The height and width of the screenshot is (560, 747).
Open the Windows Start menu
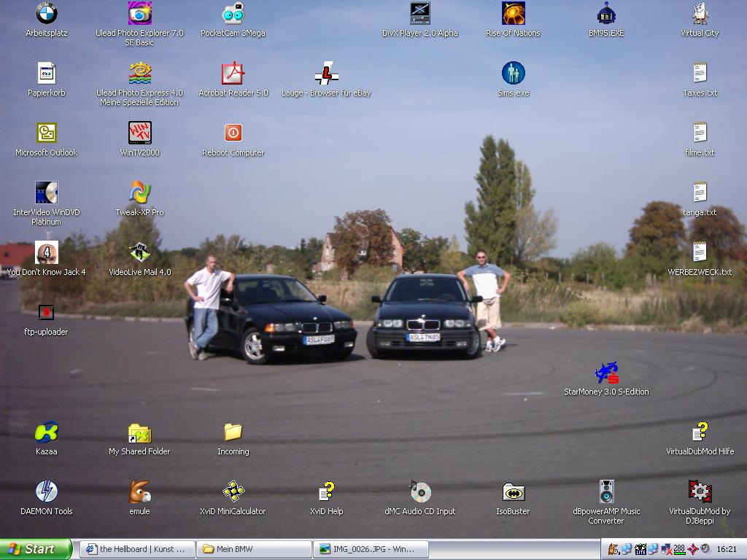(36, 549)
